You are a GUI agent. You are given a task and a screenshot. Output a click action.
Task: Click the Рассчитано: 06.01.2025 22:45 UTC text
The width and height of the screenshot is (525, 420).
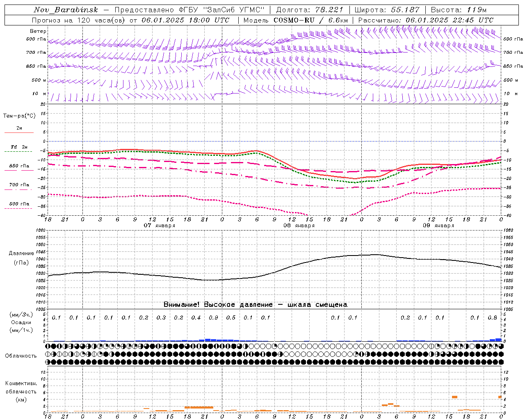click(x=426, y=20)
